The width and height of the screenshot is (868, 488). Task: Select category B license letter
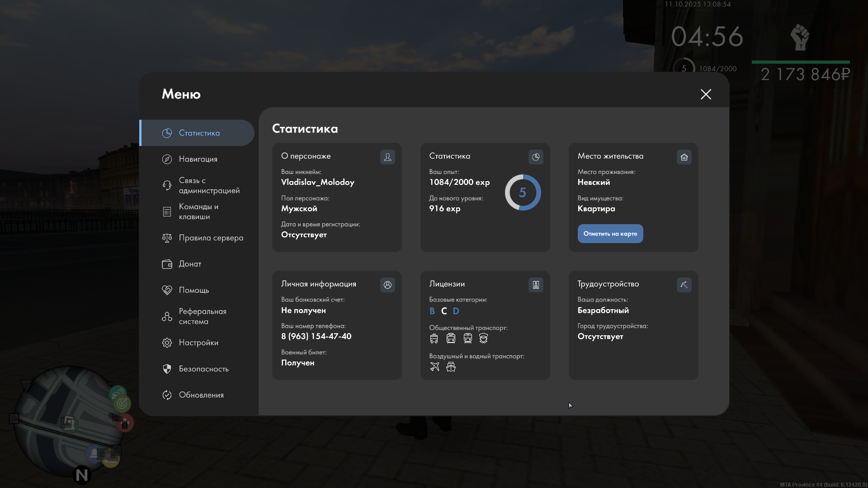pos(432,311)
